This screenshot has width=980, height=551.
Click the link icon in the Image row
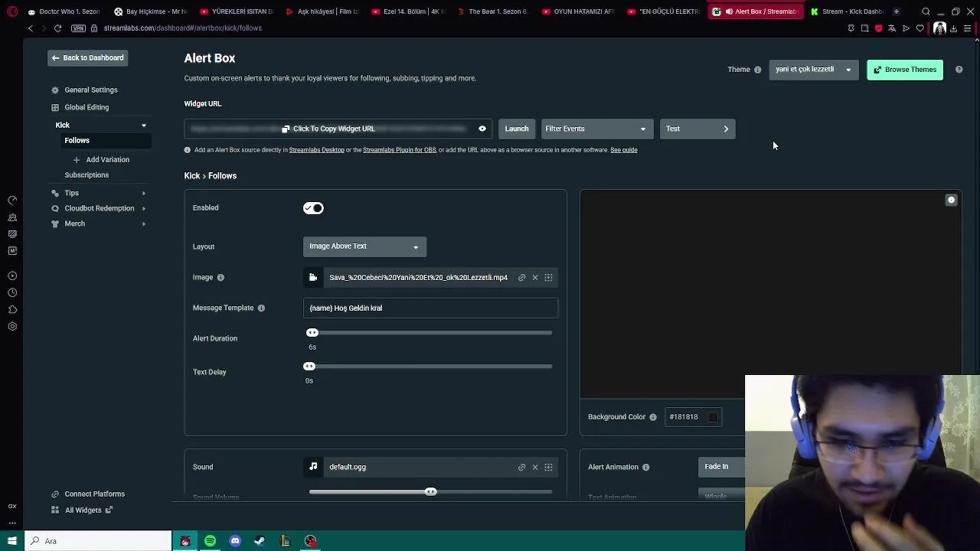(x=522, y=277)
